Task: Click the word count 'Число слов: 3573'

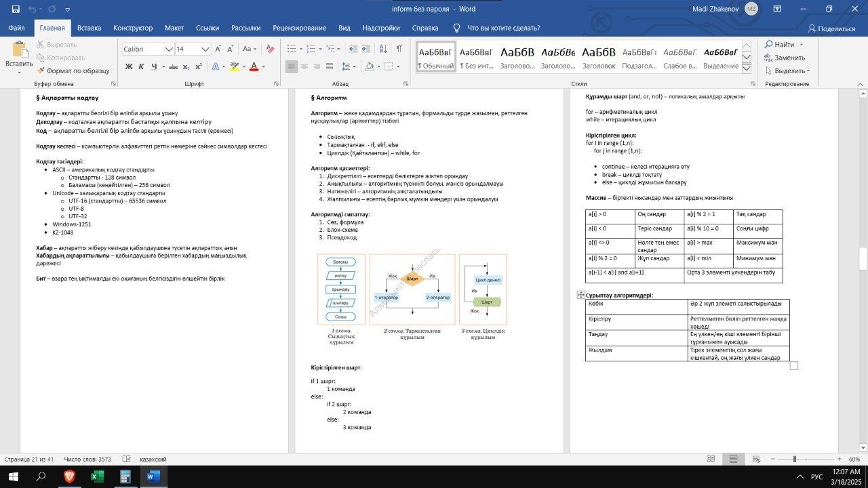Action: click(x=87, y=459)
